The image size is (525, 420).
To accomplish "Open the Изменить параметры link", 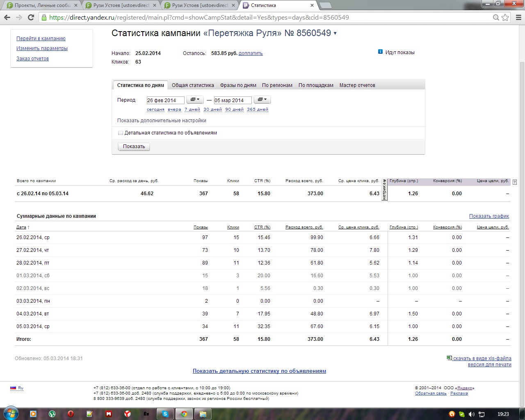I will click(42, 48).
